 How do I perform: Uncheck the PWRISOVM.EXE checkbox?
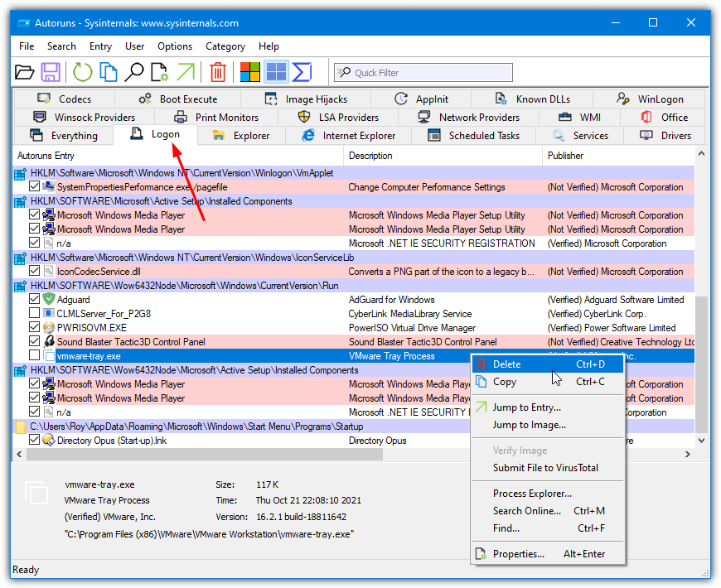coord(34,327)
